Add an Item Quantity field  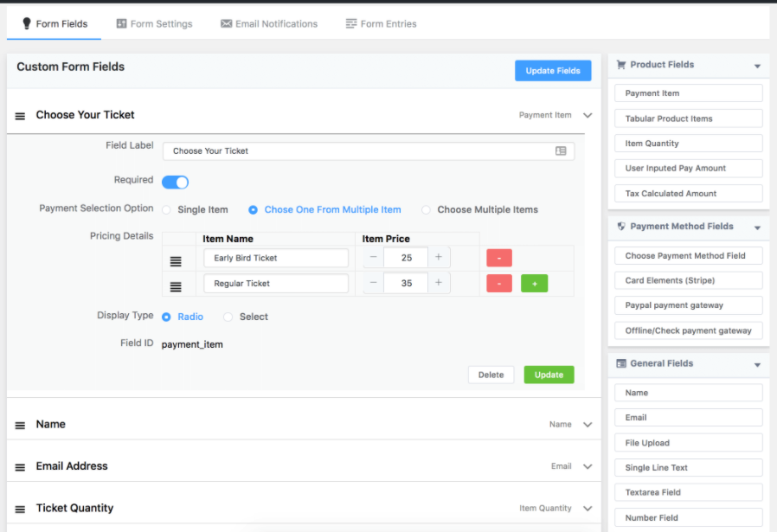(x=688, y=143)
